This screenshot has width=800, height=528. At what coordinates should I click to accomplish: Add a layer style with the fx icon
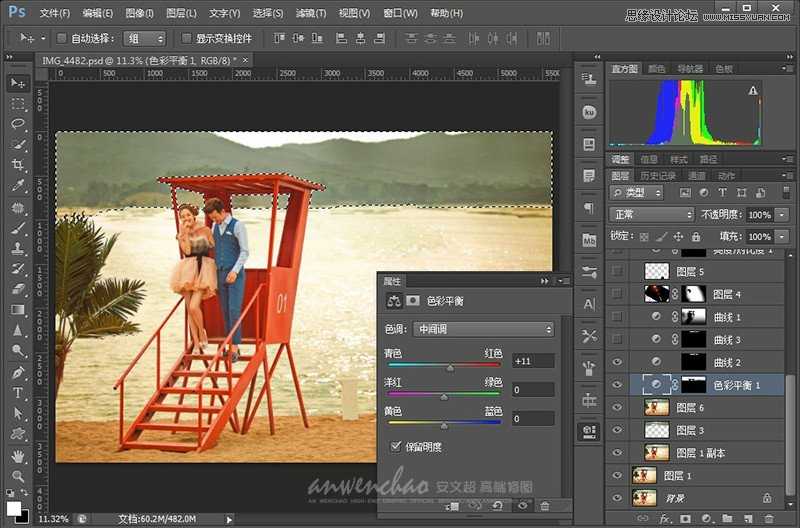click(664, 519)
